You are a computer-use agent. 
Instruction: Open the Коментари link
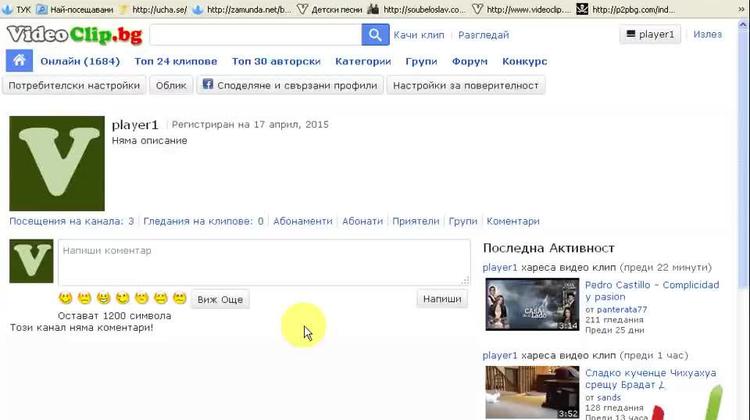click(x=513, y=221)
